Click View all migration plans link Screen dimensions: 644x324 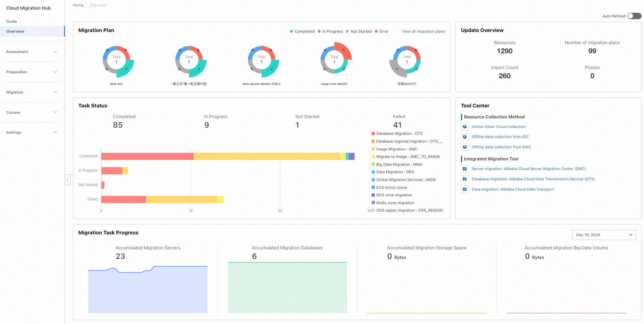(423, 31)
